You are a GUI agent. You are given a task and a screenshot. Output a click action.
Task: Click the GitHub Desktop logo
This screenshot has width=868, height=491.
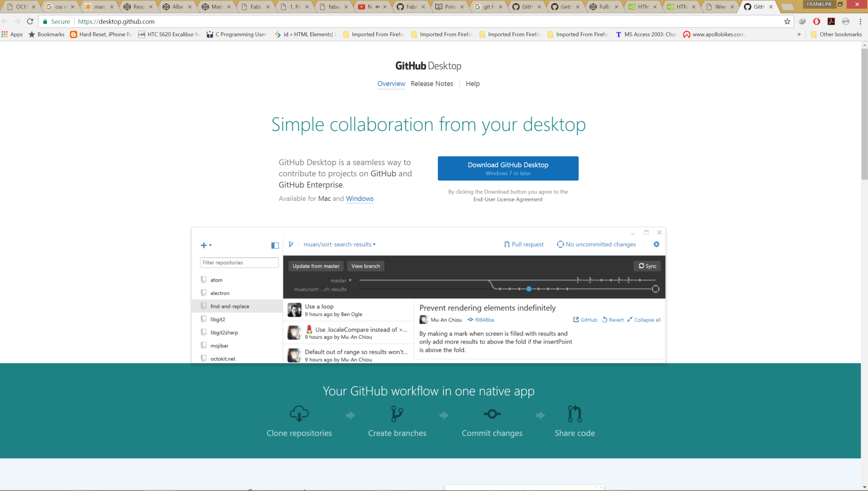tap(428, 66)
